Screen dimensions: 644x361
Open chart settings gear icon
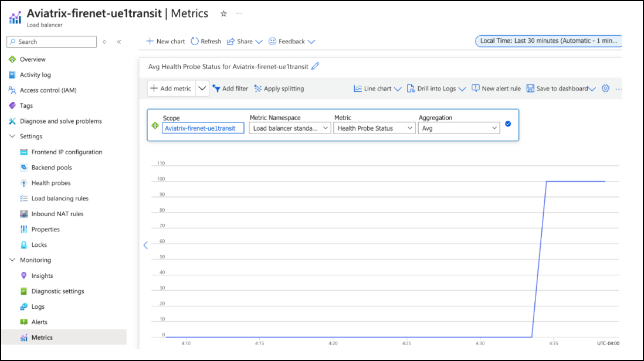(x=605, y=88)
